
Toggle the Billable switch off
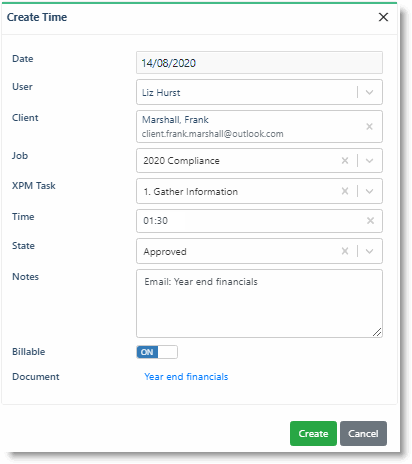click(x=157, y=352)
